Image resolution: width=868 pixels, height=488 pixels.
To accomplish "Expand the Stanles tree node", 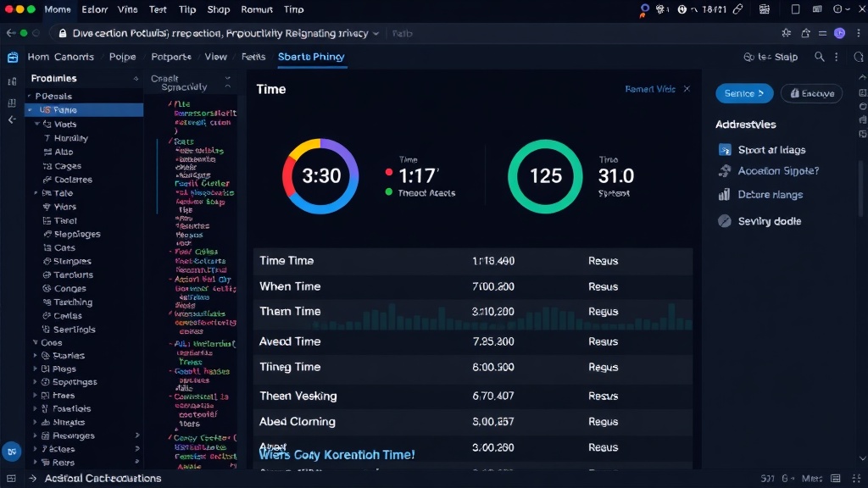I will 36,355.
